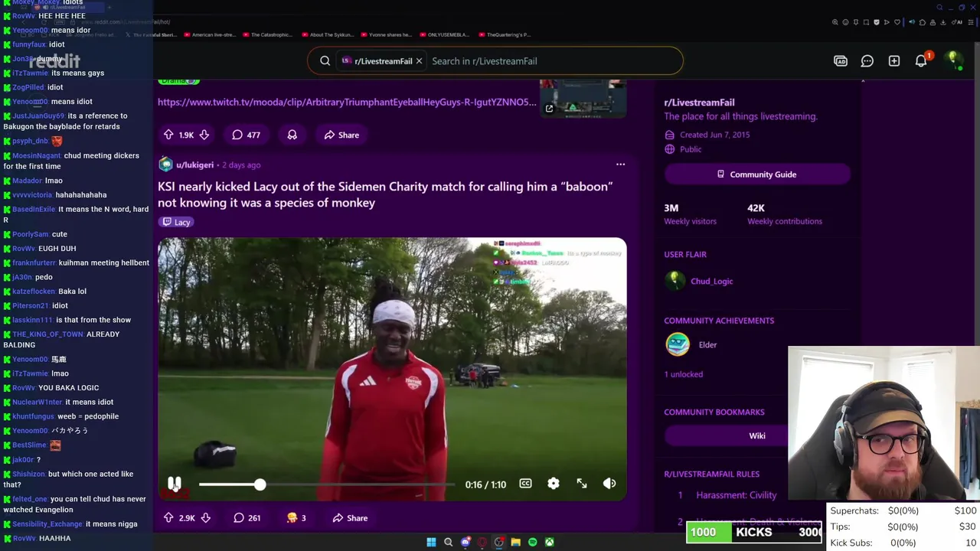Upvote the post with 1.9K votes

168,135
